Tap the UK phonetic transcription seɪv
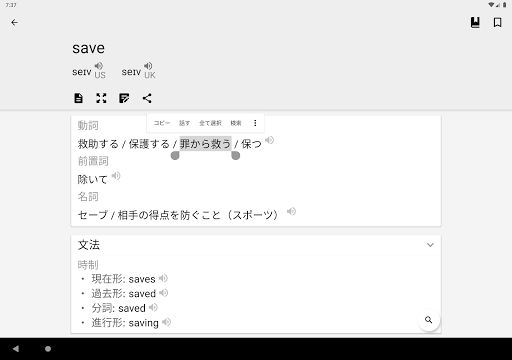Viewport: 512px width, 360px height. pos(131,72)
